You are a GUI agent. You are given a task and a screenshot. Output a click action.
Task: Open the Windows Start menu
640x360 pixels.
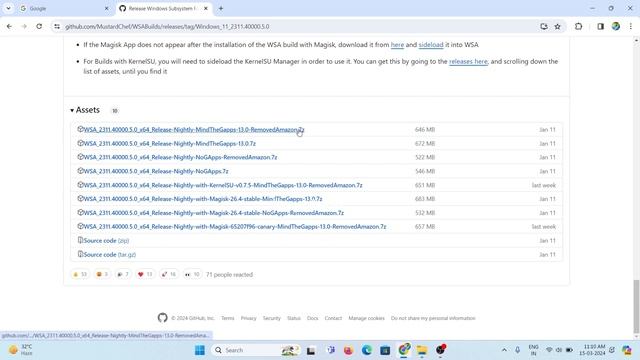pyautogui.click(x=200, y=350)
